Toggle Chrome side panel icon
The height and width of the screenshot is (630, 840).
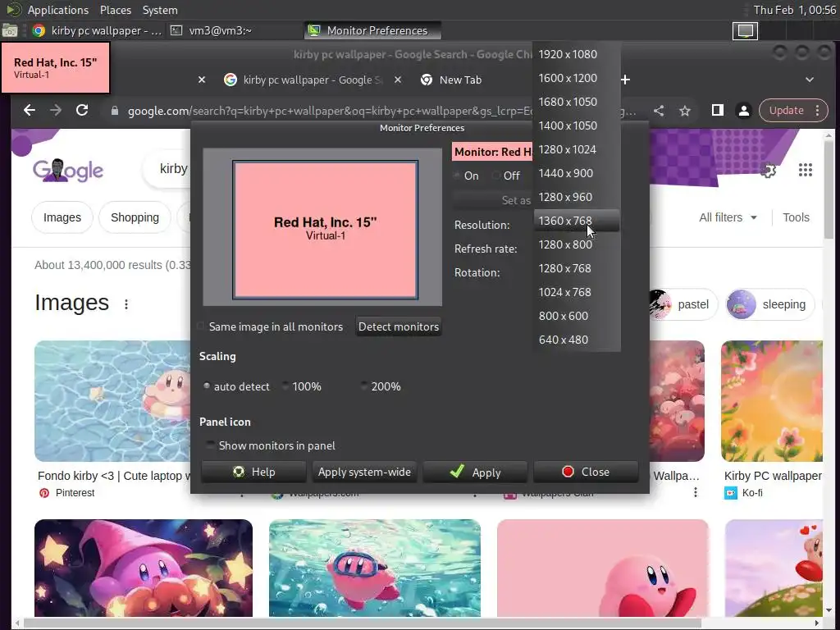pos(717,111)
